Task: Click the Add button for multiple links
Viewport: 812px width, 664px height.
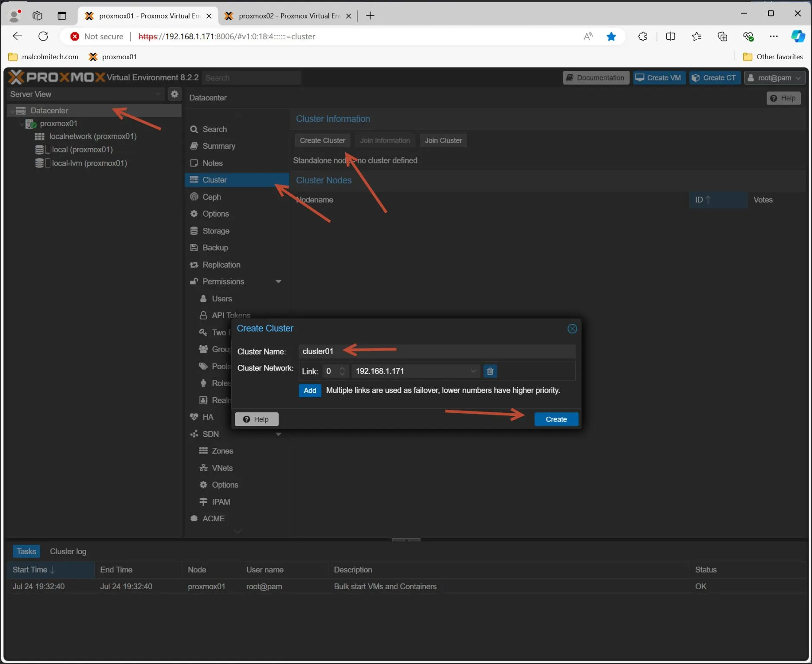Action: click(x=310, y=390)
